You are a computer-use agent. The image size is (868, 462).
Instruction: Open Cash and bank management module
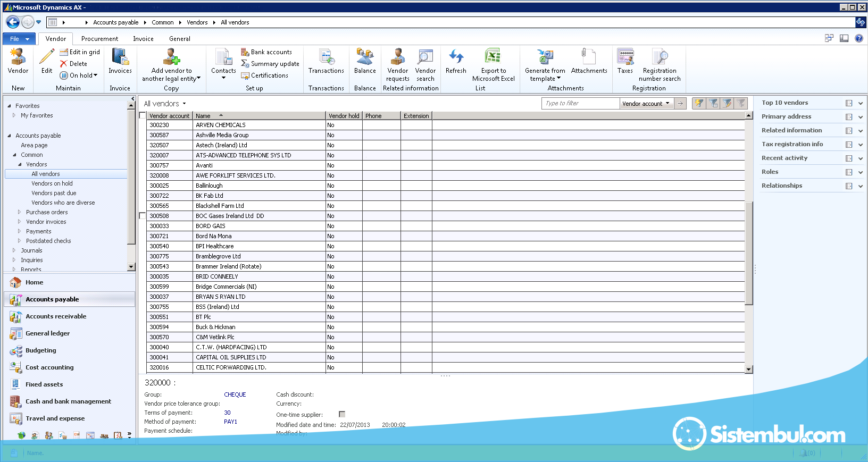(x=68, y=401)
